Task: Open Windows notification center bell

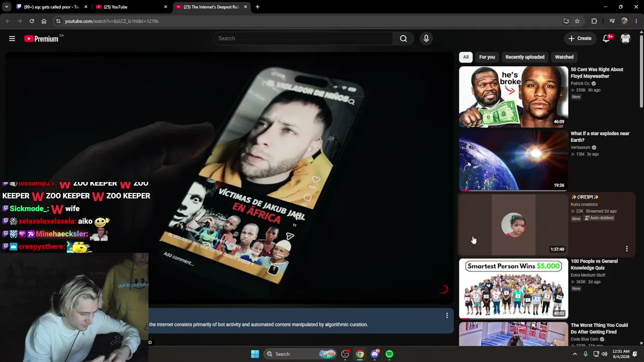Action: pyautogui.click(x=635, y=354)
